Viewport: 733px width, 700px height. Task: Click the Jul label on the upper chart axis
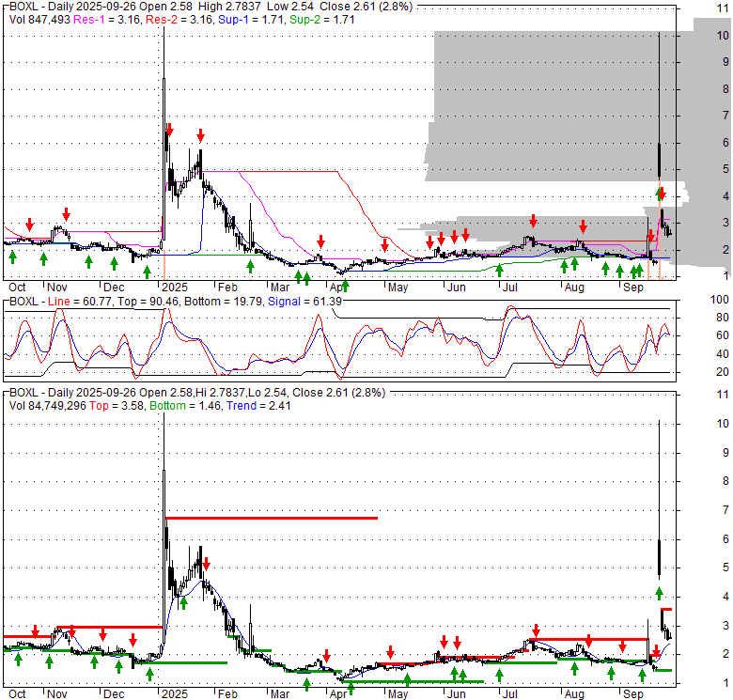pos(510,288)
